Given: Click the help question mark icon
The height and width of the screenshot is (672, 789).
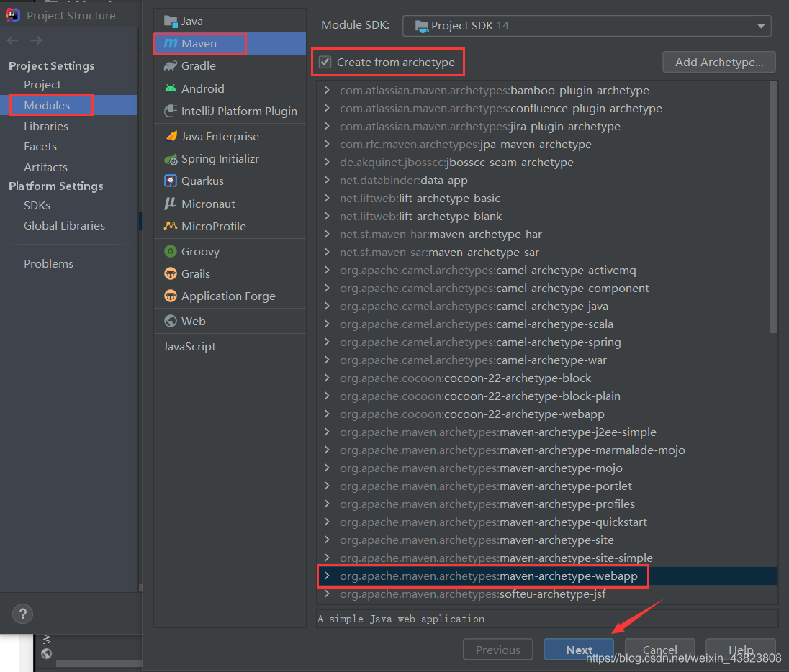Looking at the screenshot, I should 22,614.
